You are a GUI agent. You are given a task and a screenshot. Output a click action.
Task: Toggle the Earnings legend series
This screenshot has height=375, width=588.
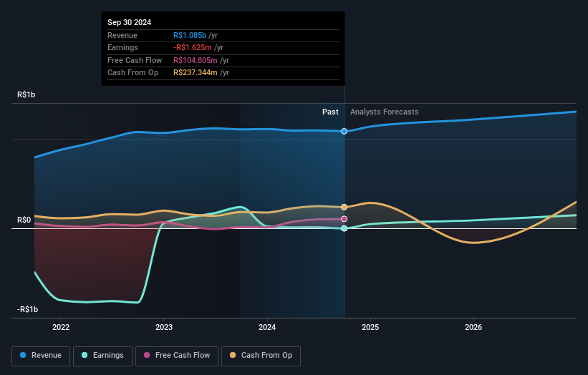tap(102, 356)
